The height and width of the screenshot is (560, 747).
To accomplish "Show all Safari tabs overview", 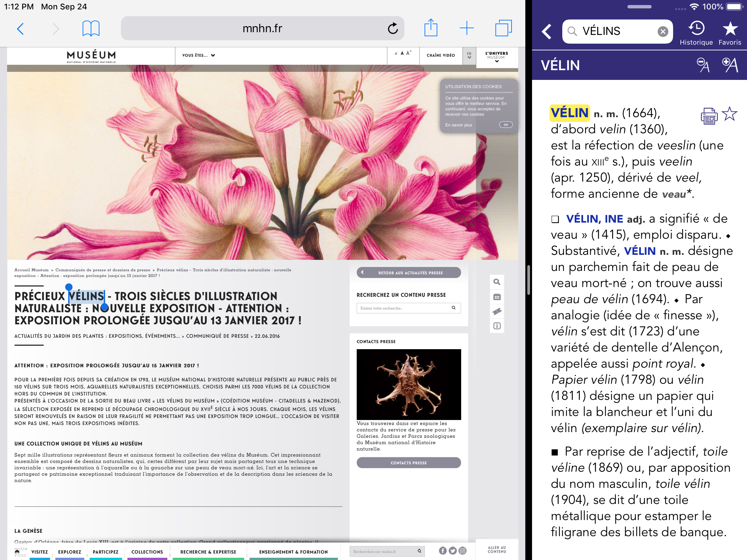I will (503, 28).
